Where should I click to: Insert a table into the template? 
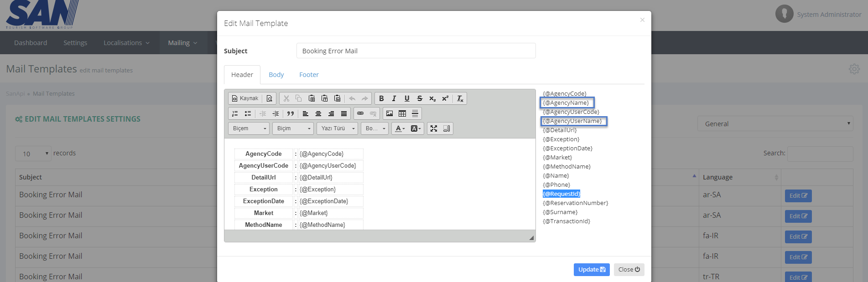point(402,113)
